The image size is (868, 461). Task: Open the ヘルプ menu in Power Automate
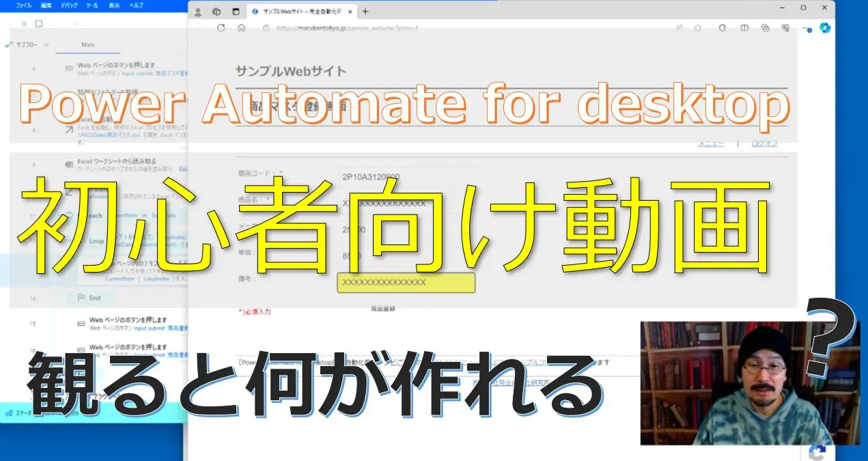pyautogui.click(x=136, y=5)
